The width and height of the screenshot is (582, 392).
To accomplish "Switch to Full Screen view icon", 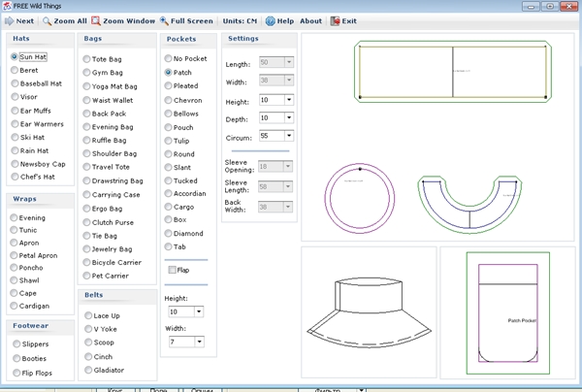I will [165, 20].
